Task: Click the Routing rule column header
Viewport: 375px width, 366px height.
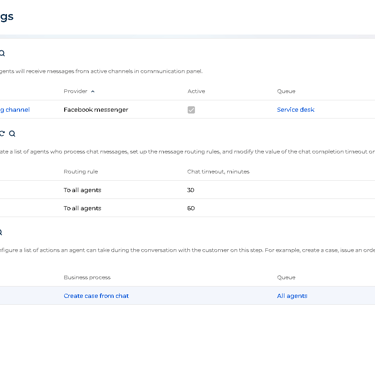Action: (x=81, y=172)
